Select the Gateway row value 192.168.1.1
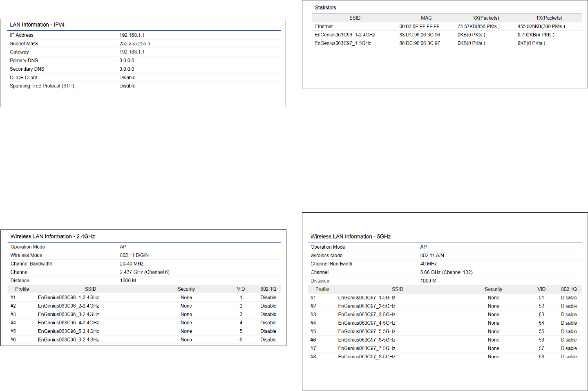The width and height of the screenshot is (588, 391). click(x=132, y=52)
